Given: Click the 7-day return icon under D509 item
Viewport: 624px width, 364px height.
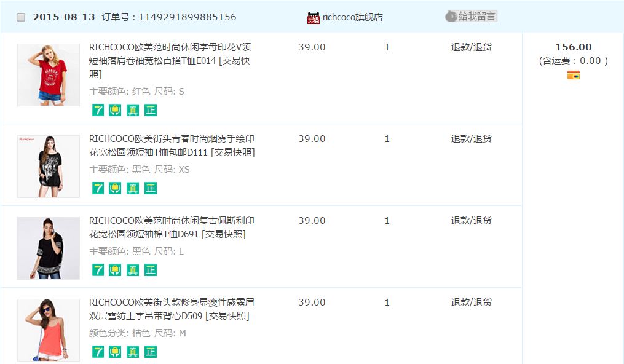Looking at the screenshot, I should tap(98, 352).
